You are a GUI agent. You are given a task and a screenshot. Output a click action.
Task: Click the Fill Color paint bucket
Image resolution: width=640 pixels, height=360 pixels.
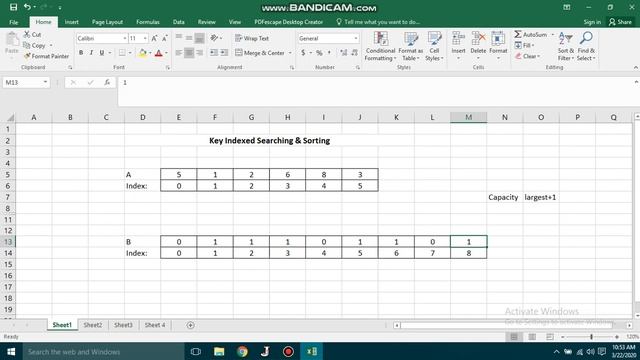(x=142, y=53)
